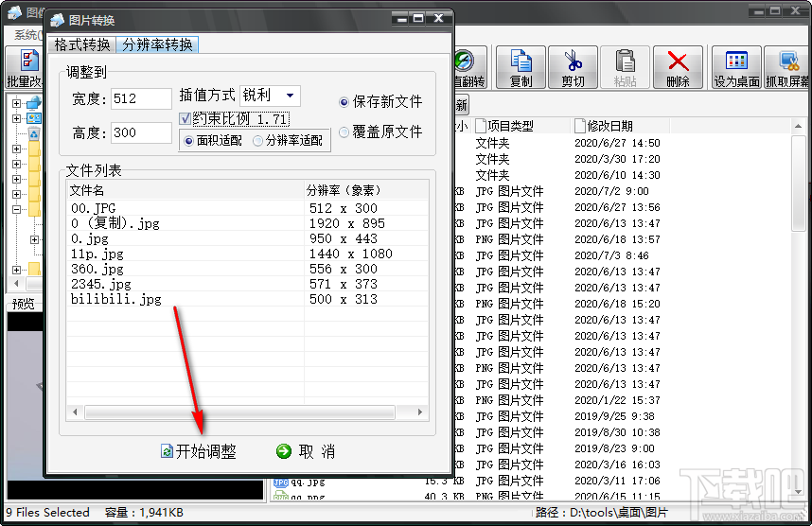Click the qq.jpg file icon
The image size is (812, 526).
281,482
